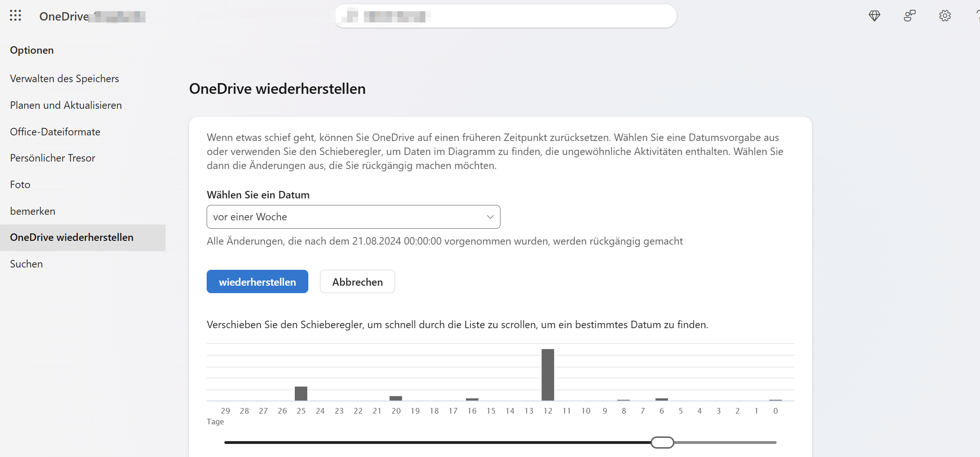The width and height of the screenshot is (980, 457).
Task: Click the tall activity bar at day 12
Action: click(x=548, y=374)
